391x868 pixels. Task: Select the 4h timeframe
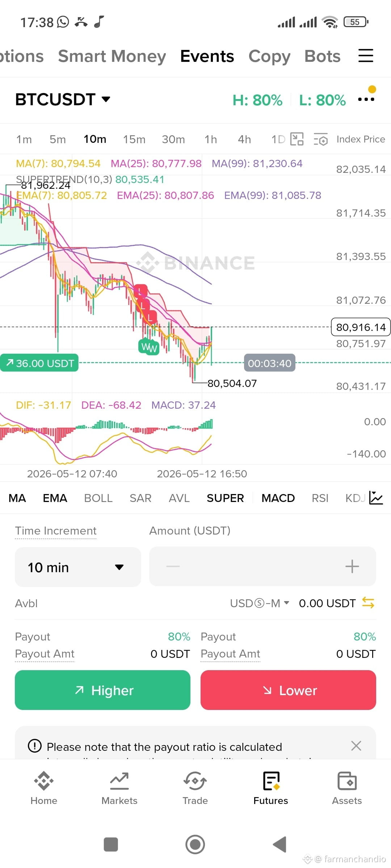(244, 139)
